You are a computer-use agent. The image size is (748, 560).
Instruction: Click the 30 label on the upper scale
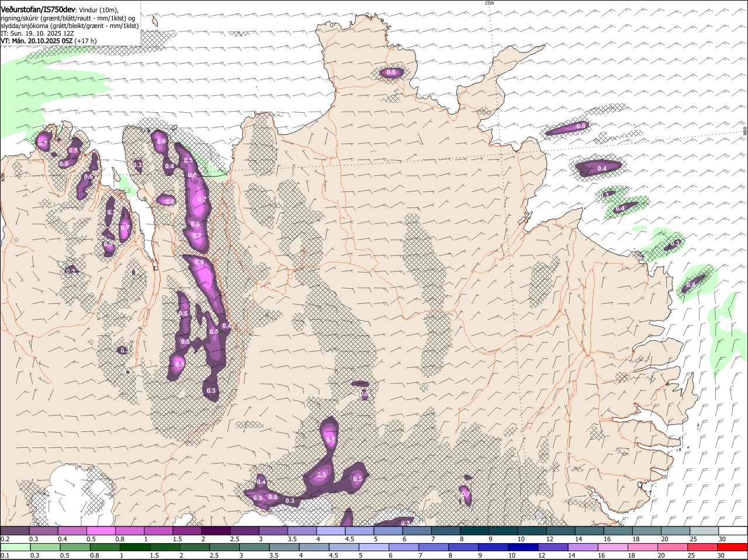722,539
